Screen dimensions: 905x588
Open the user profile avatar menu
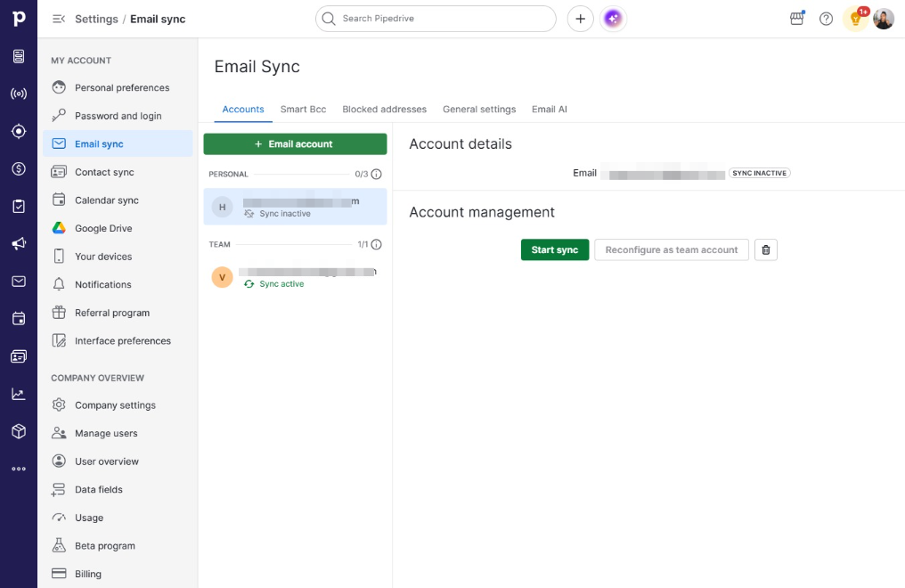tap(884, 19)
